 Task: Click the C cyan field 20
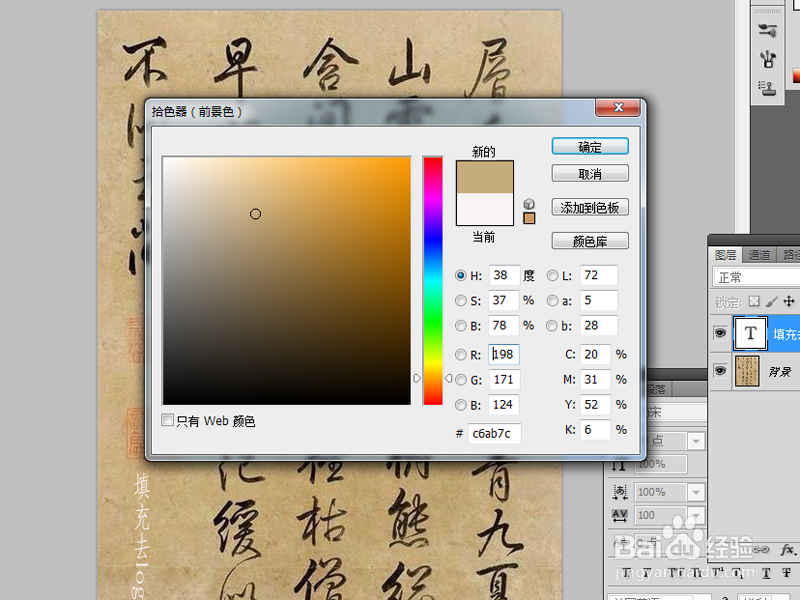[x=595, y=355]
